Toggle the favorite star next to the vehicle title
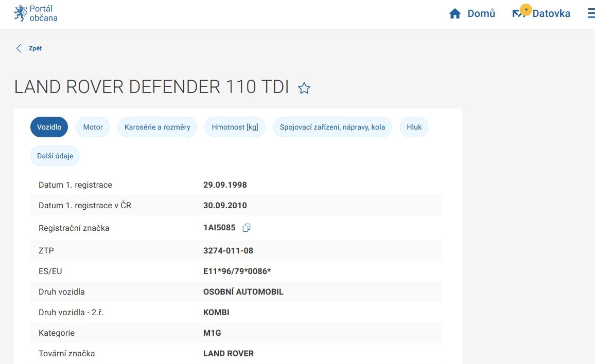The width and height of the screenshot is (595, 364). coord(304,88)
